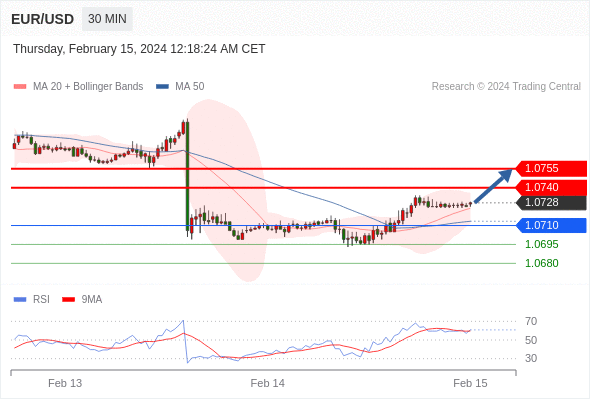Toggle the MA 50 legend item

[x=180, y=87]
